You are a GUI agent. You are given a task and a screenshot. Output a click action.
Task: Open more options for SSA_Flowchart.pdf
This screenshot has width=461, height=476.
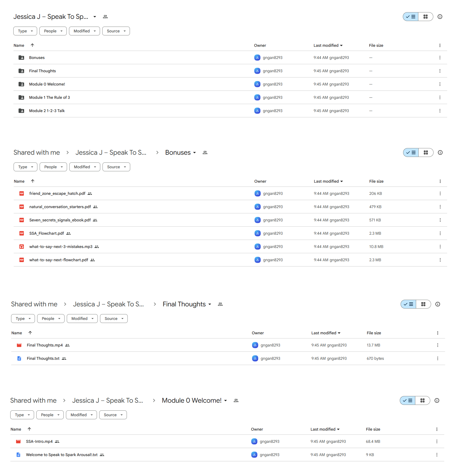(x=440, y=233)
